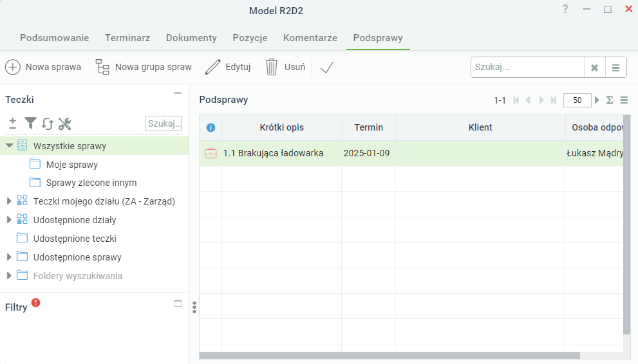Click the funnel filter icon in Teczki
This screenshot has height=364, width=638.
tap(30, 123)
